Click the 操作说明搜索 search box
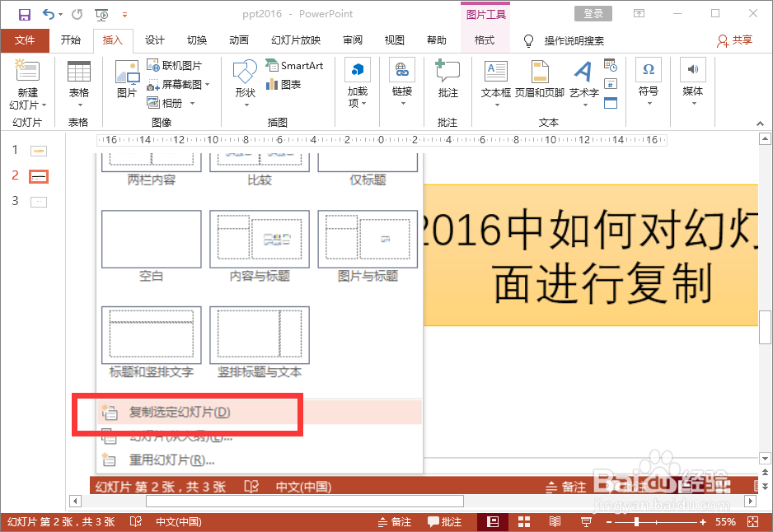The height and width of the screenshot is (532, 773). click(x=574, y=40)
